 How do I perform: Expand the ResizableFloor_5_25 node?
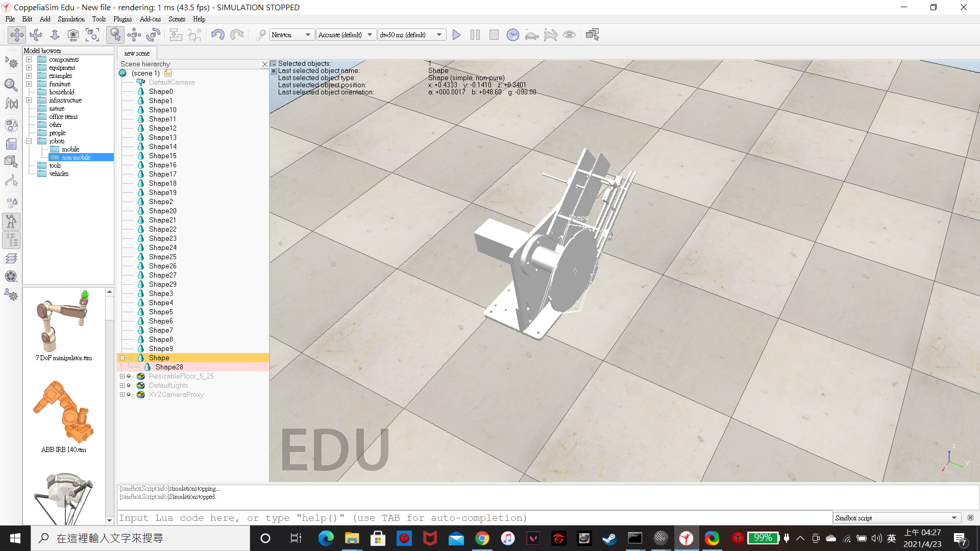click(122, 377)
